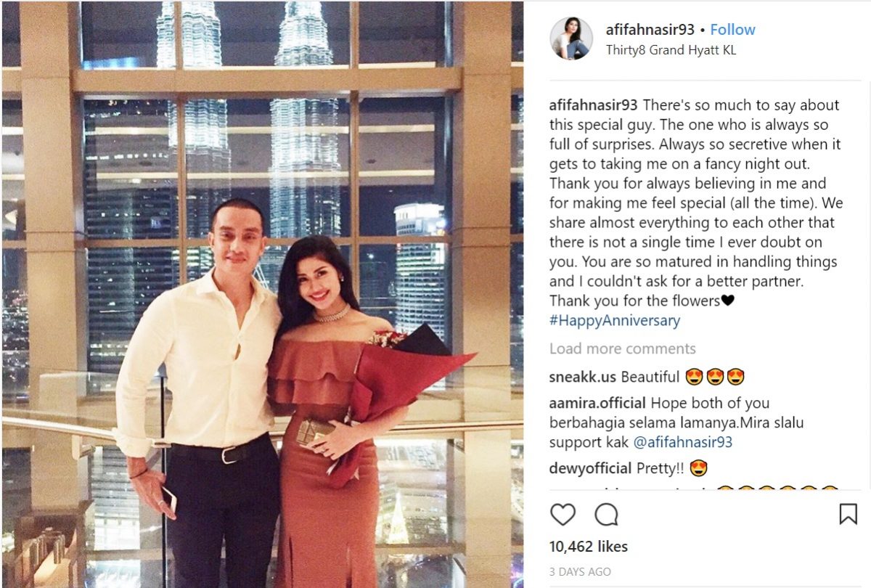The width and height of the screenshot is (871, 588).
Task: Click the couple photo in the post
Action: point(263,294)
